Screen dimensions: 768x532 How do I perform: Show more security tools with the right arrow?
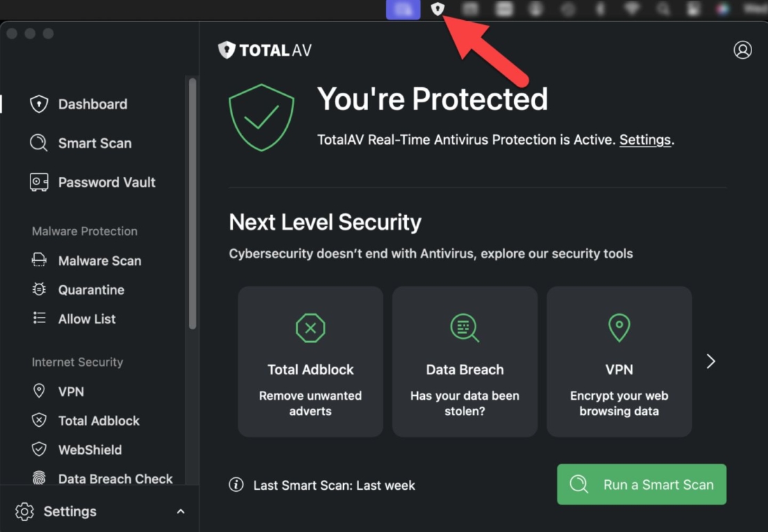coord(711,360)
